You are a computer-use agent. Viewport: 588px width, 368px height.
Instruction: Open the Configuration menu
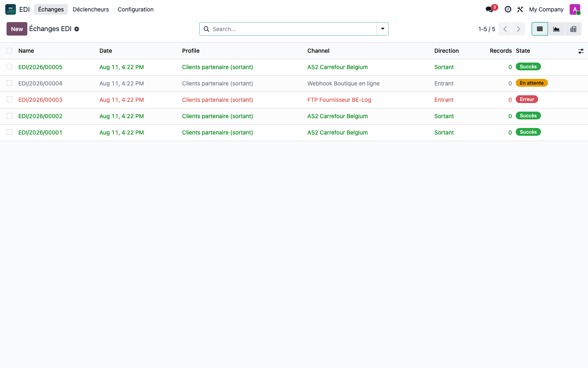click(x=136, y=9)
